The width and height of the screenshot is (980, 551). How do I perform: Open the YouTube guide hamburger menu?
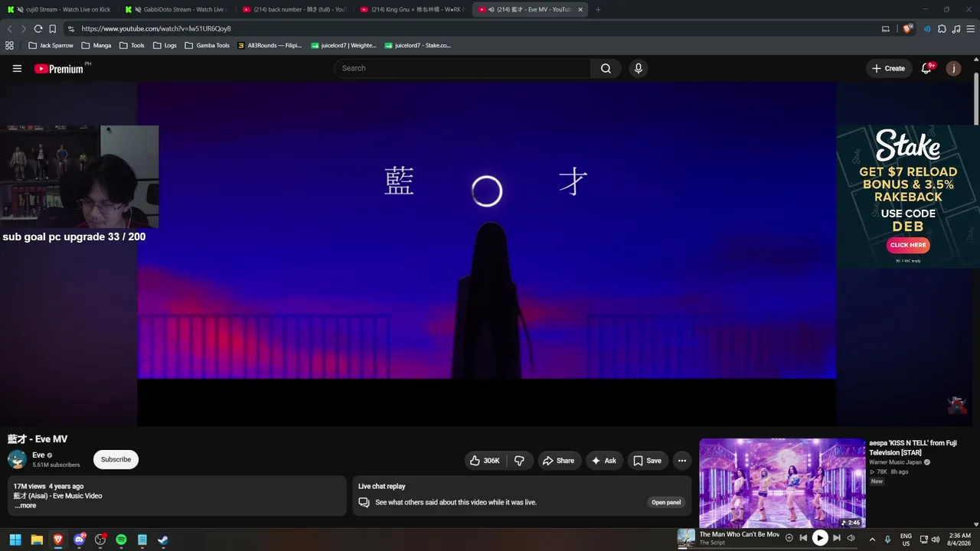[17, 68]
